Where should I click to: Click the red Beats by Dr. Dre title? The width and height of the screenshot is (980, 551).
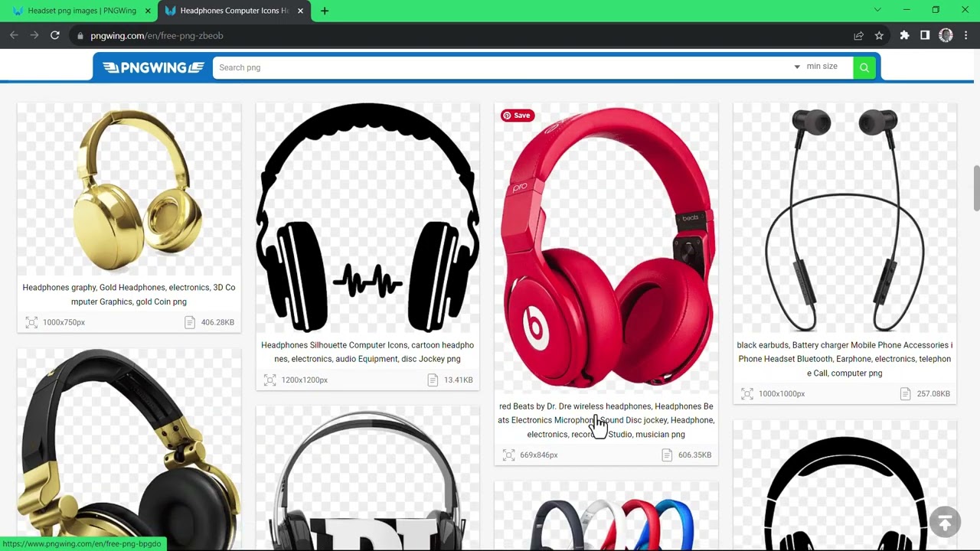coord(606,420)
